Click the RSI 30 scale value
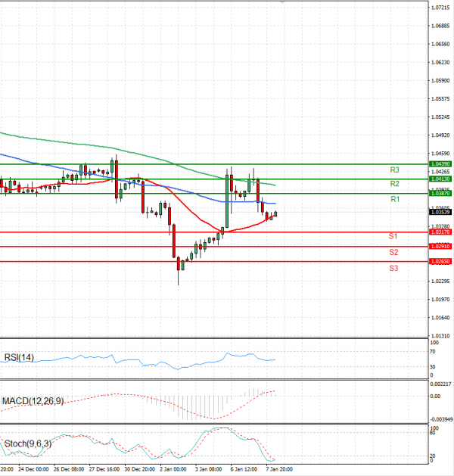The height and width of the screenshot is (476, 454). click(x=433, y=367)
